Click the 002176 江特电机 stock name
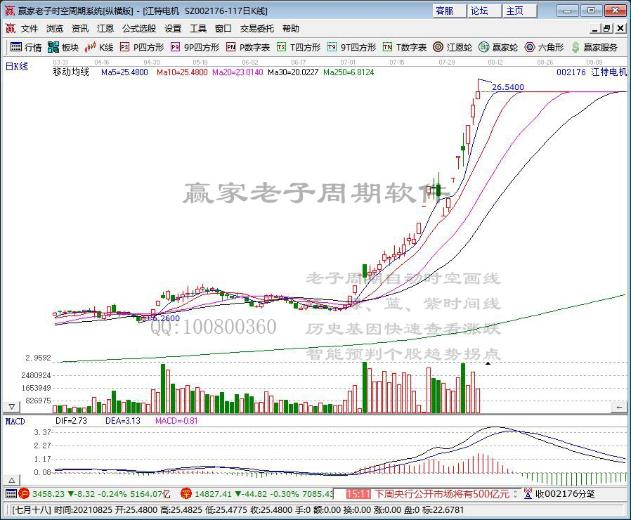The width and height of the screenshot is (631, 520). pyautogui.click(x=592, y=72)
